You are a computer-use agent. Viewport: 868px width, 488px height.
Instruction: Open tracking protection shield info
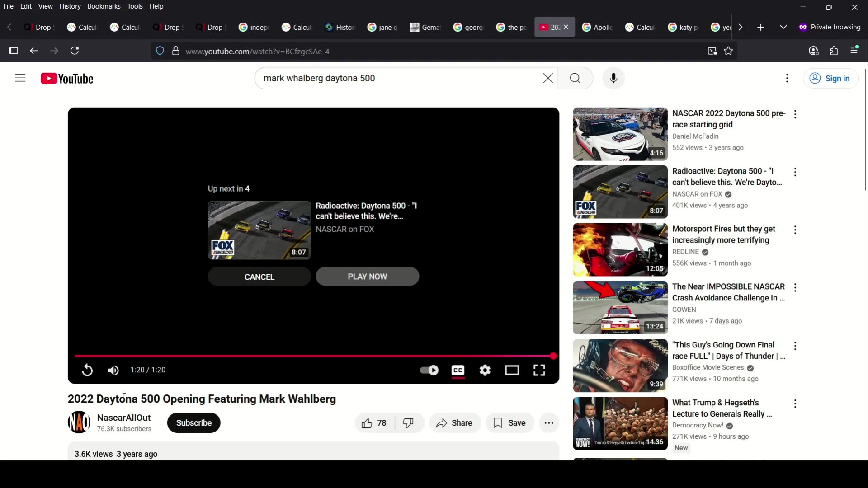tap(160, 51)
